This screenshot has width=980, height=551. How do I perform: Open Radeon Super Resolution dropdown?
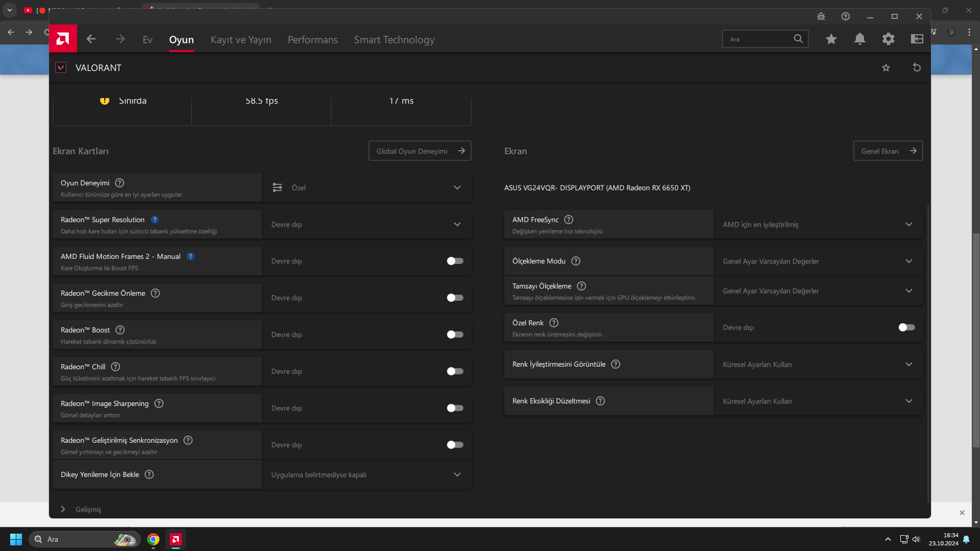(367, 224)
